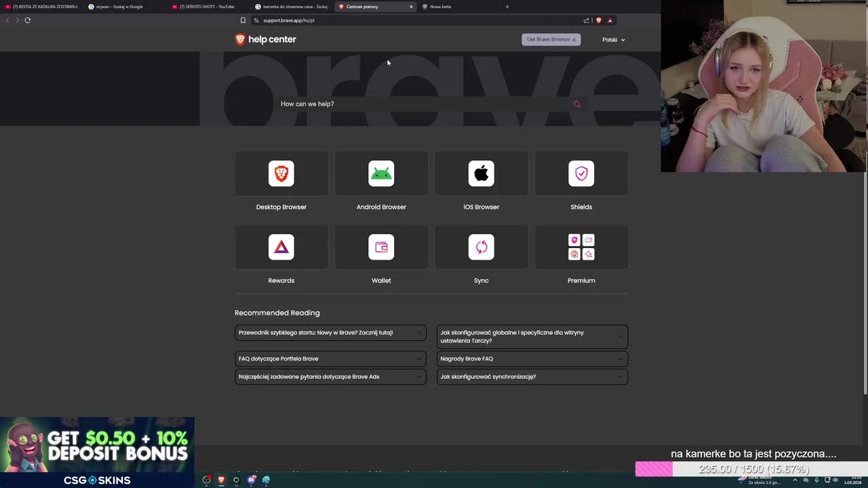The width and height of the screenshot is (868, 488).
Task: Expand Przewodnik szybkiego startu article
Action: 330,333
